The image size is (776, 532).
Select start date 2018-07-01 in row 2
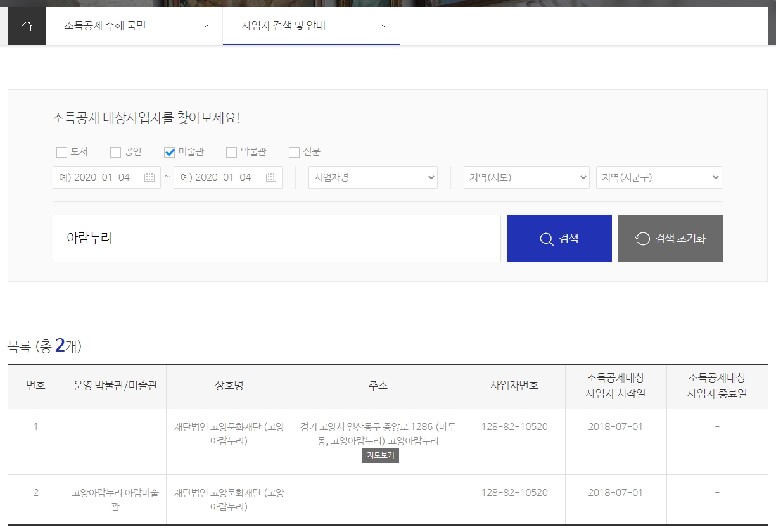pos(616,493)
